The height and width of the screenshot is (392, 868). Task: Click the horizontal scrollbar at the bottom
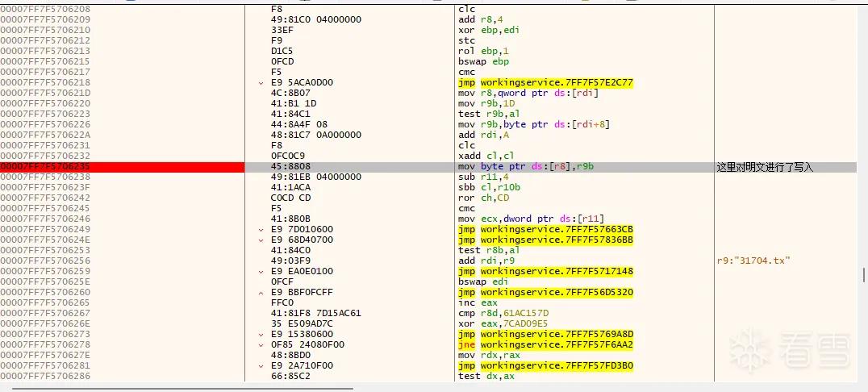(182, 389)
